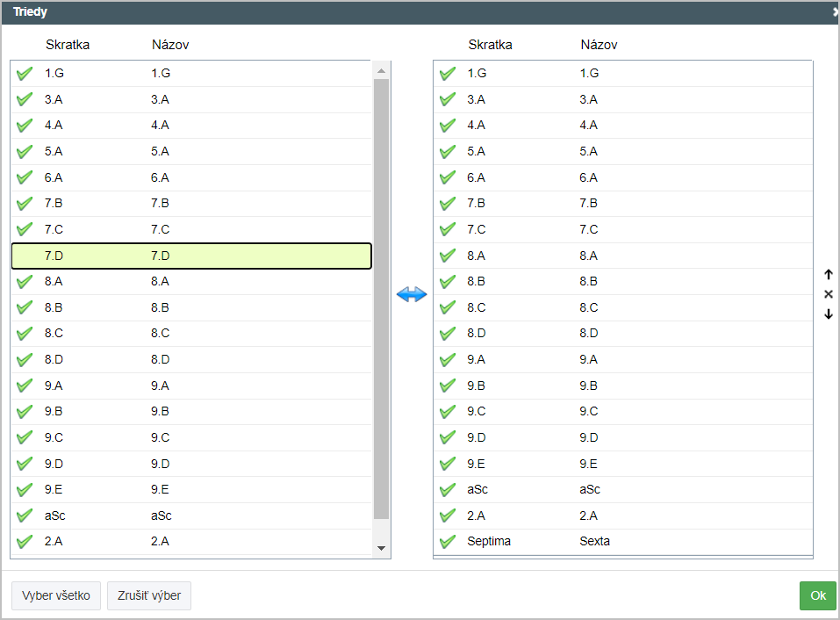Move selected class up with up arrow
Image resolution: width=840 pixels, height=620 pixels.
(x=829, y=274)
